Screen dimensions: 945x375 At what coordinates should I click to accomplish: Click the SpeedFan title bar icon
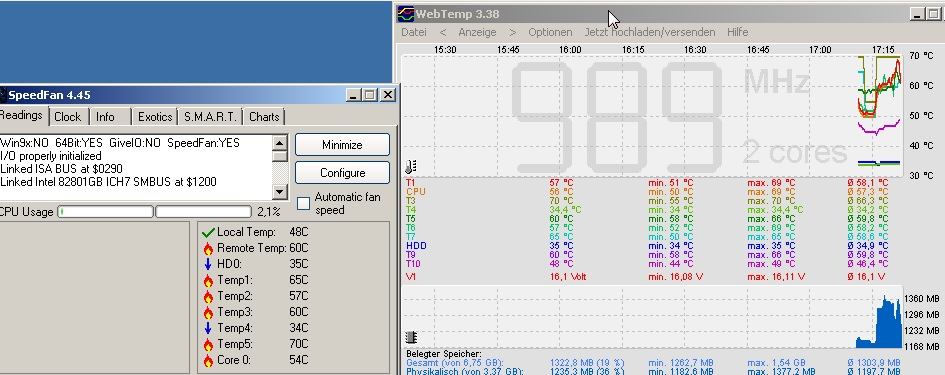[x=2, y=95]
